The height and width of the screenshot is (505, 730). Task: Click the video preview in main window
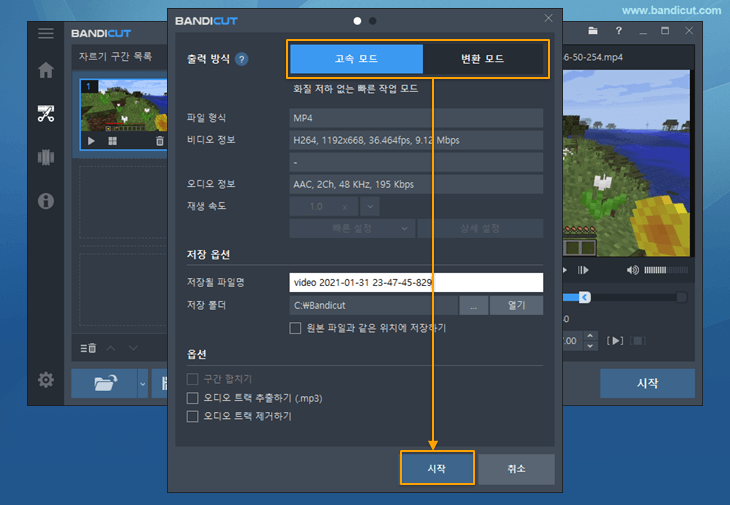(x=626, y=163)
